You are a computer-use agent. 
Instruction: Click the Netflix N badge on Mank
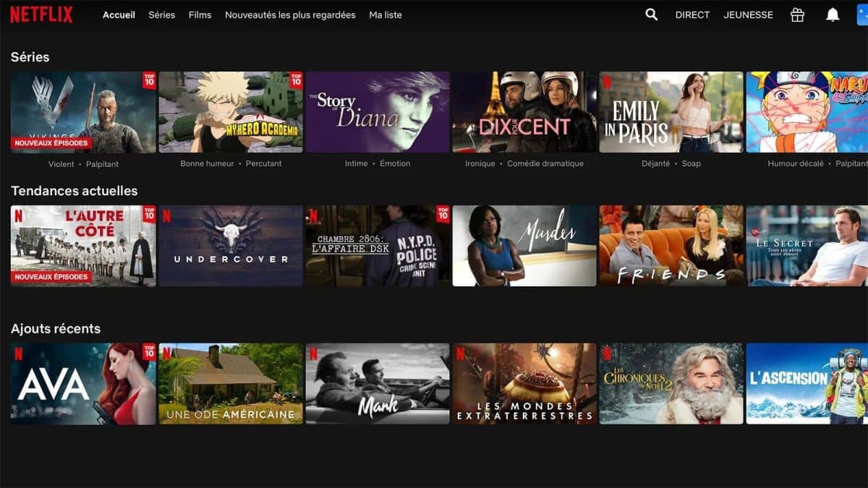click(x=313, y=354)
